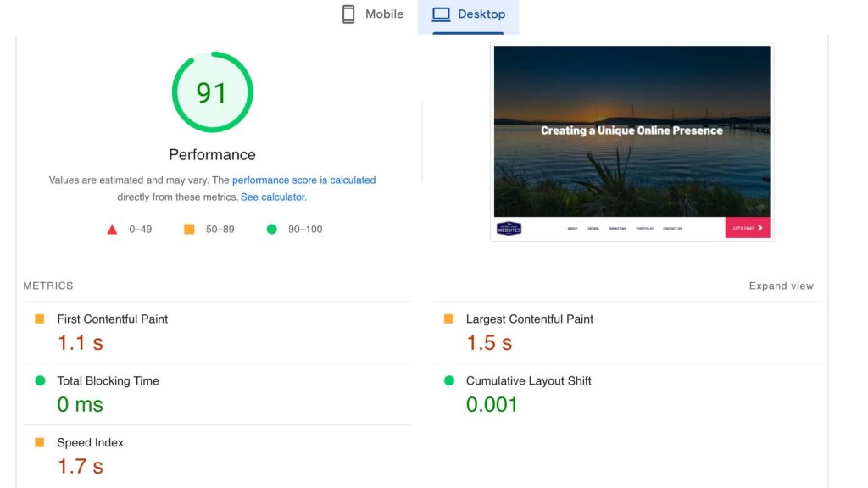Screen dimensions: 868x488
Task: Toggle the orange 50–89 legend marker
Action: [x=188, y=228]
